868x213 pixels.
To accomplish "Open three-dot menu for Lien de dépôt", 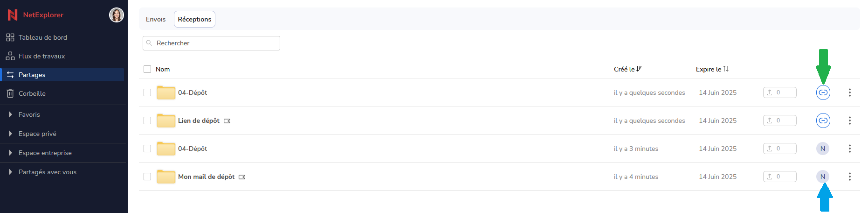I will point(850,121).
